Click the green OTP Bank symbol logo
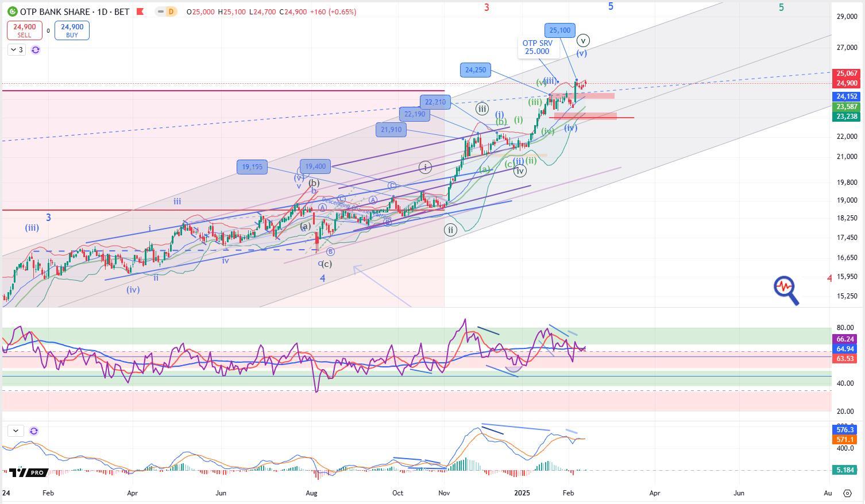The width and height of the screenshot is (865, 504). (12, 11)
